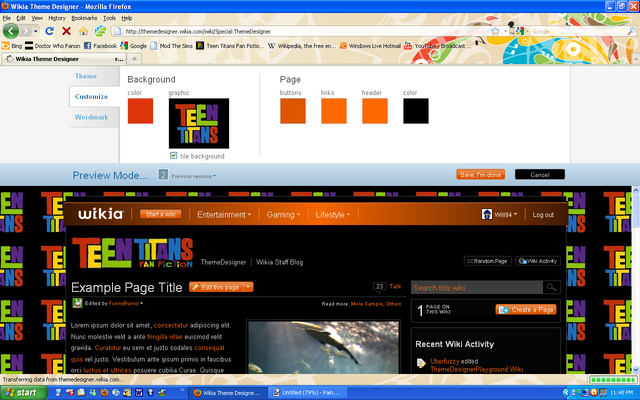Open the History menu
Image resolution: width=640 pixels, height=400 pixels.
(57, 18)
